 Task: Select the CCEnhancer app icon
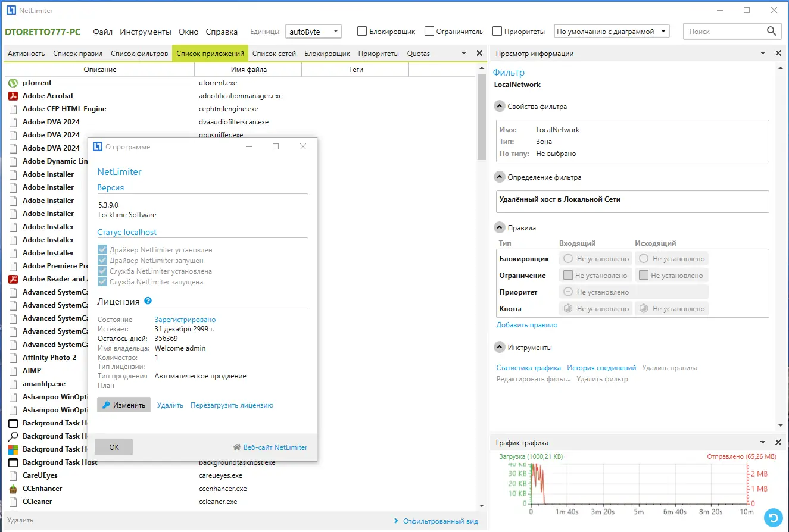pyautogui.click(x=13, y=489)
